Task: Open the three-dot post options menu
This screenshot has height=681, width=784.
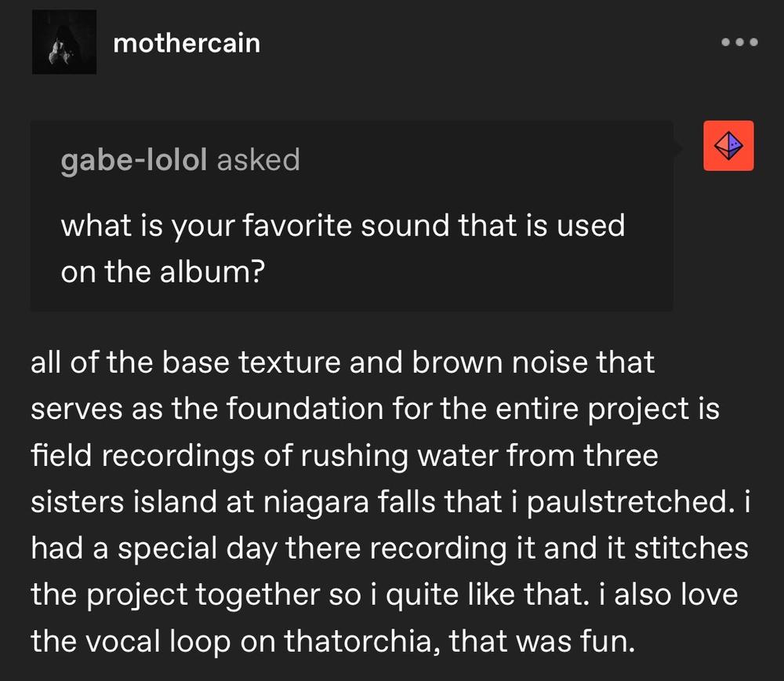Action: [x=739, y=42]
